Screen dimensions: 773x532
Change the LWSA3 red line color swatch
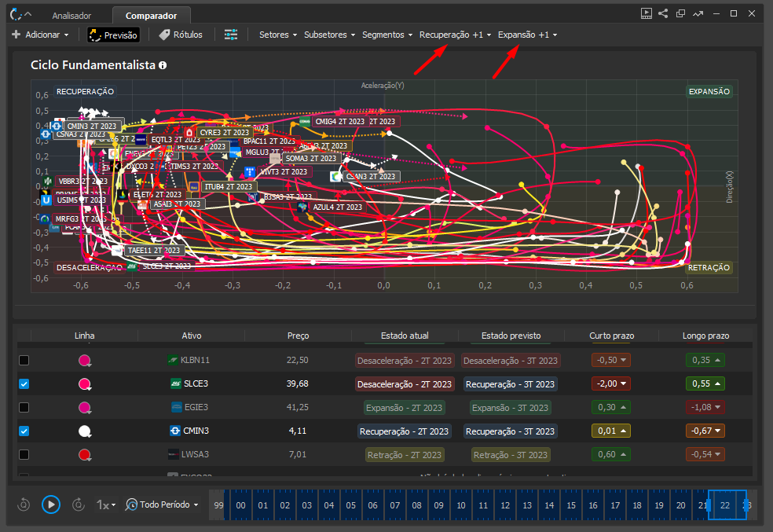(x=85, y=454)
